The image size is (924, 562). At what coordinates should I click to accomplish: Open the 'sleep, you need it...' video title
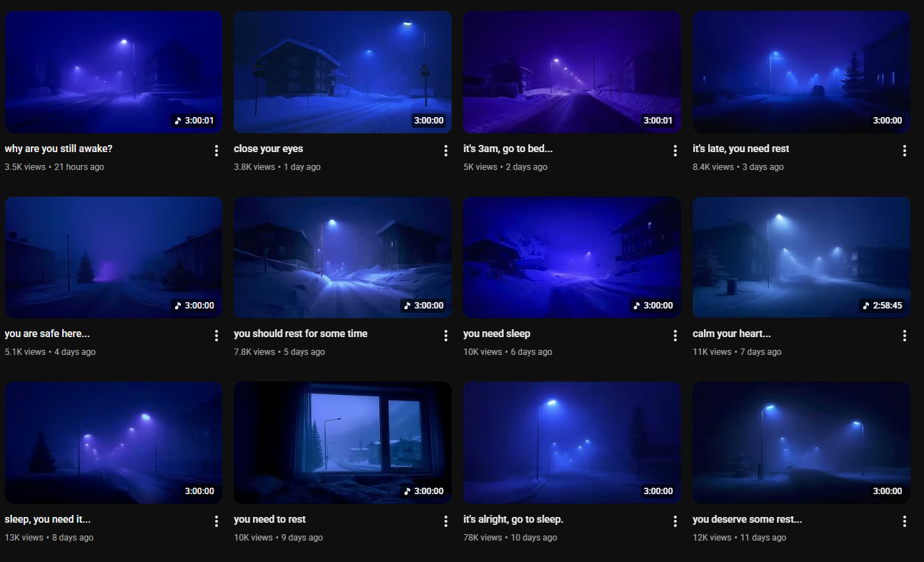click(48, 519)
